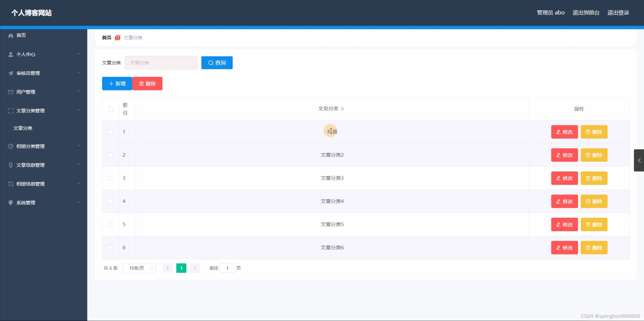Image resolution: width=644 pixels, height=321 pixels.
Task: Click the lightbulb icon beside 系统管理
Action: pos(11,203)
